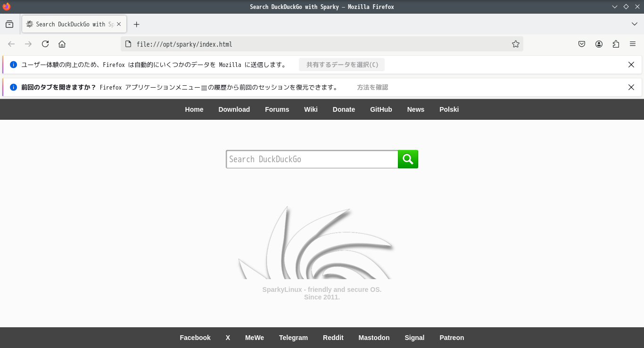Click the address bar URL field
Viewport: 644px width, 348px height.
click(x=322, y=44)
